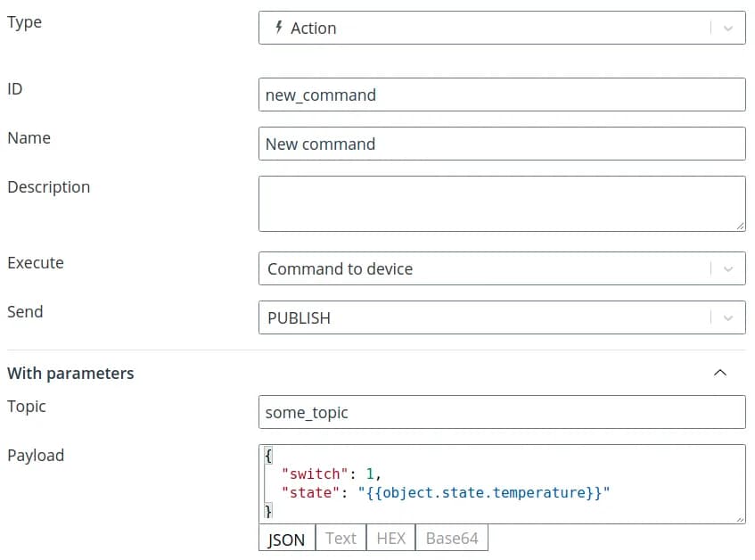Switch to the JSON payload tab
Screen dimensions: 755x560
286,539
